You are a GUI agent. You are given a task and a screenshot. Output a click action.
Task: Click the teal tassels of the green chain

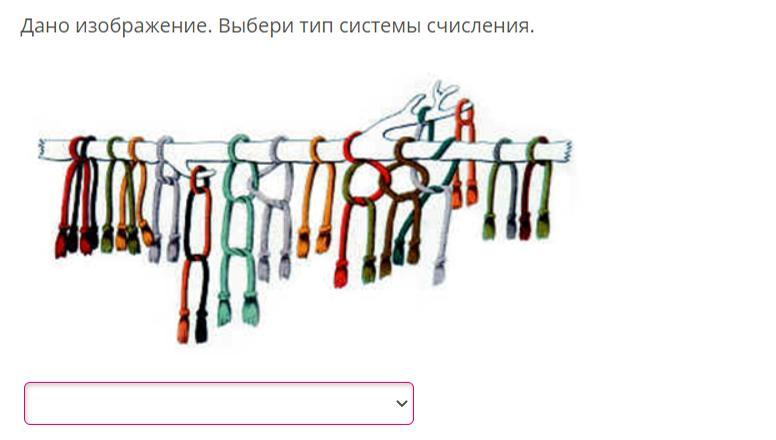(239, 309)
